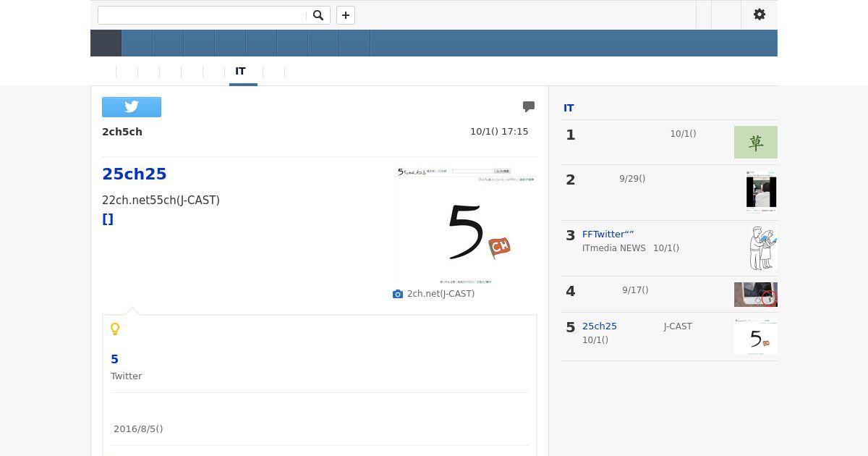868x456 pixels.
Task: Click J-CAST source label in ranking 5
Action: point(678,326)
